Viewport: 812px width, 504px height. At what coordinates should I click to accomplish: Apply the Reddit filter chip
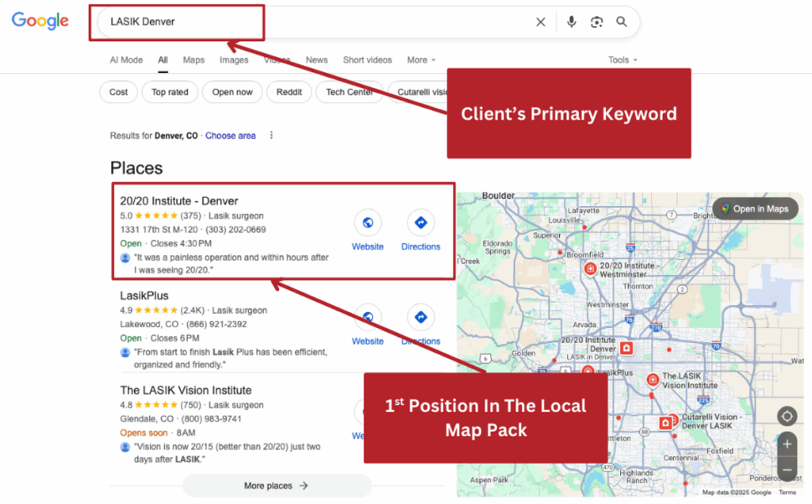point(289,92)
